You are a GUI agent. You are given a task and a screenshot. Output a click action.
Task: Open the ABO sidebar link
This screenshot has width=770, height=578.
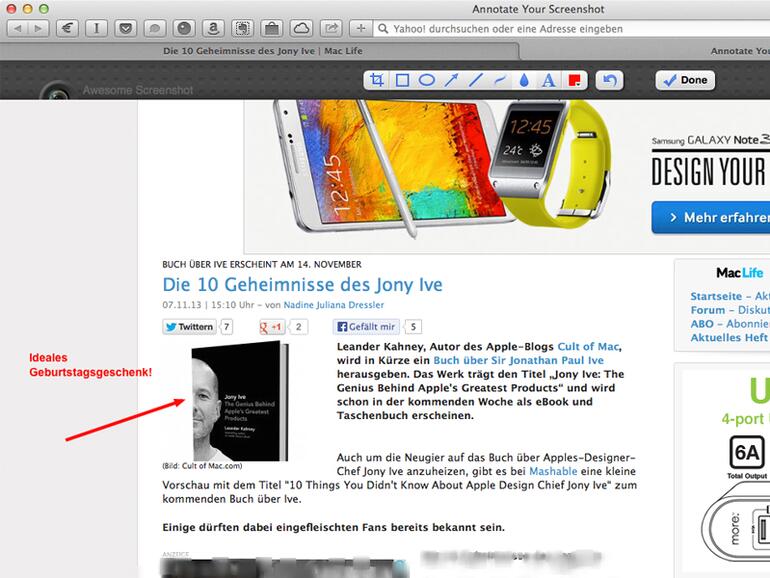tap(702, 324)
